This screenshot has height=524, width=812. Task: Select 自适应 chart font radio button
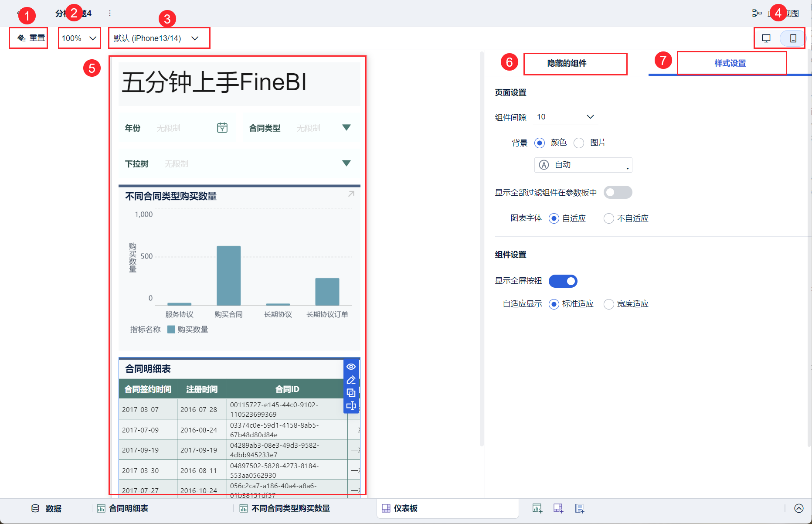tap(554, 218)
